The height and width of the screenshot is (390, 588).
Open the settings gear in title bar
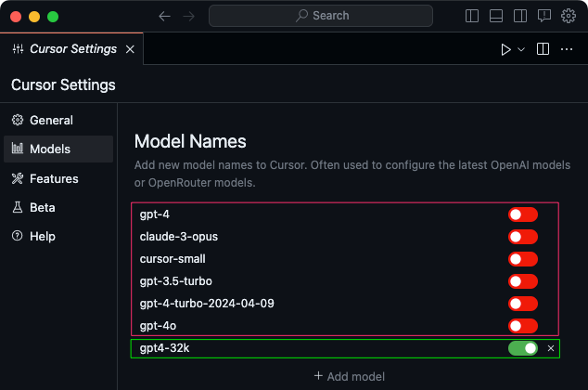pos(569,16)
